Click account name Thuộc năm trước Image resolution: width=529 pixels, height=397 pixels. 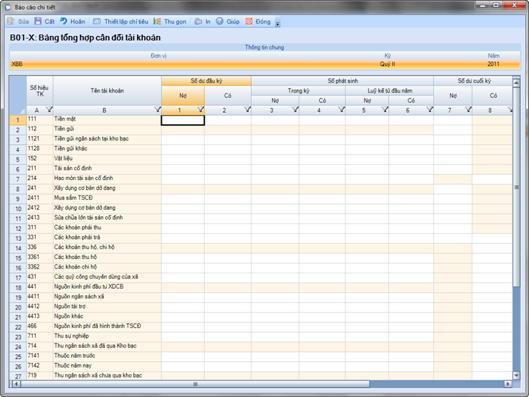point(75,356)
